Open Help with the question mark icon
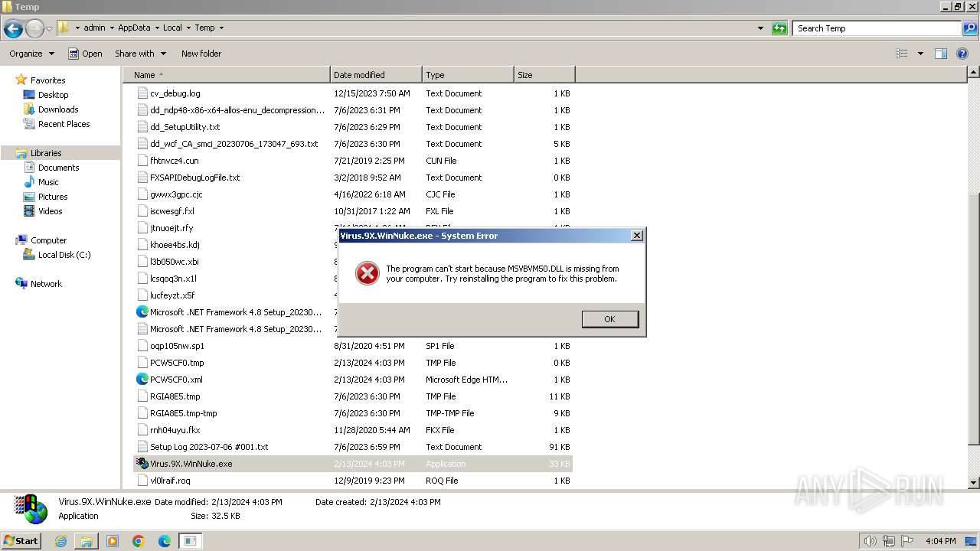The height and width of the screenshot is (551, 980). pyautogui.click(x=962, y=54)
